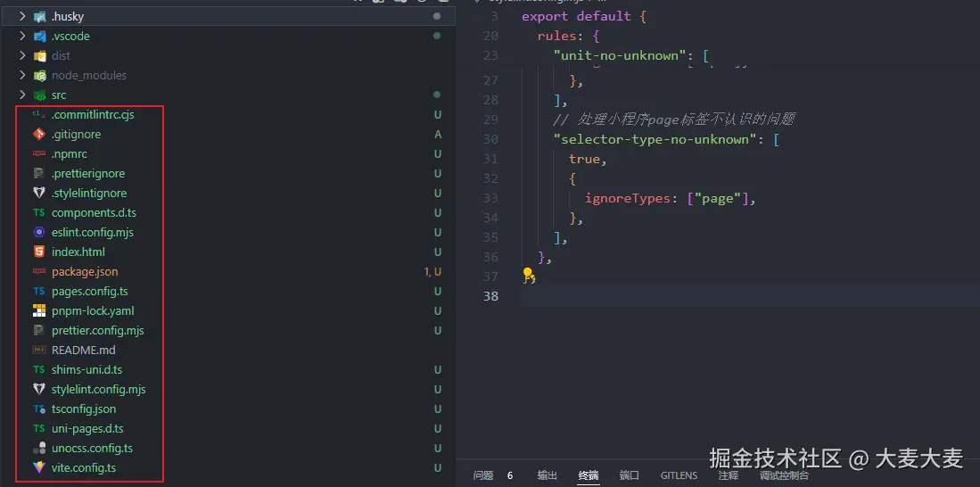Click the TS icon beside components.d.ts

[x=39, y=212]
